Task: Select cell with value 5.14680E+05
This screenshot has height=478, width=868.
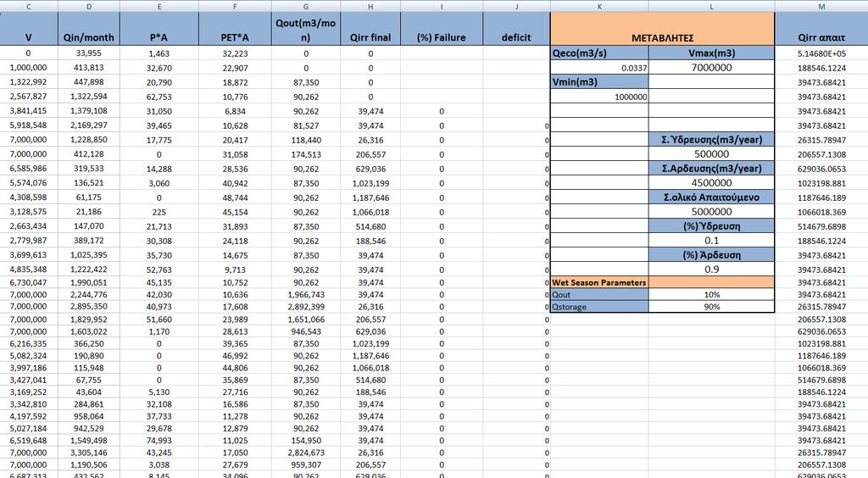Action: [x=821, y=53]
